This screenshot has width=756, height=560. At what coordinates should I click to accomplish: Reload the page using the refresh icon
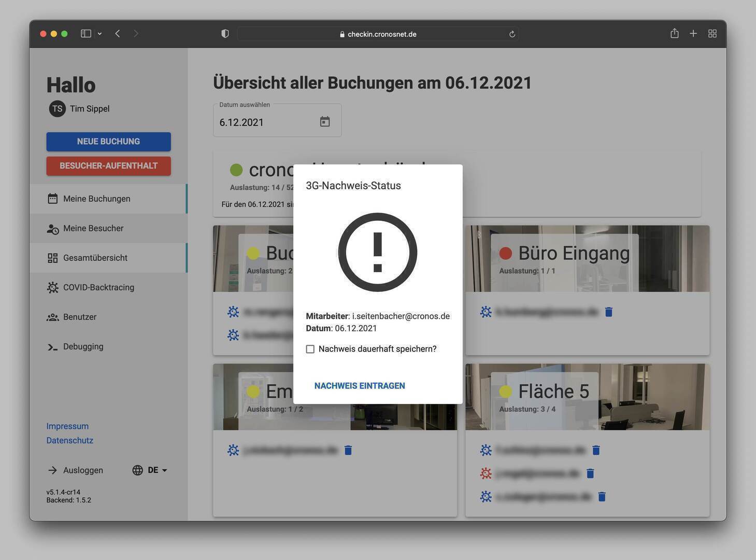pyautogui.click(x=512, y=34)
